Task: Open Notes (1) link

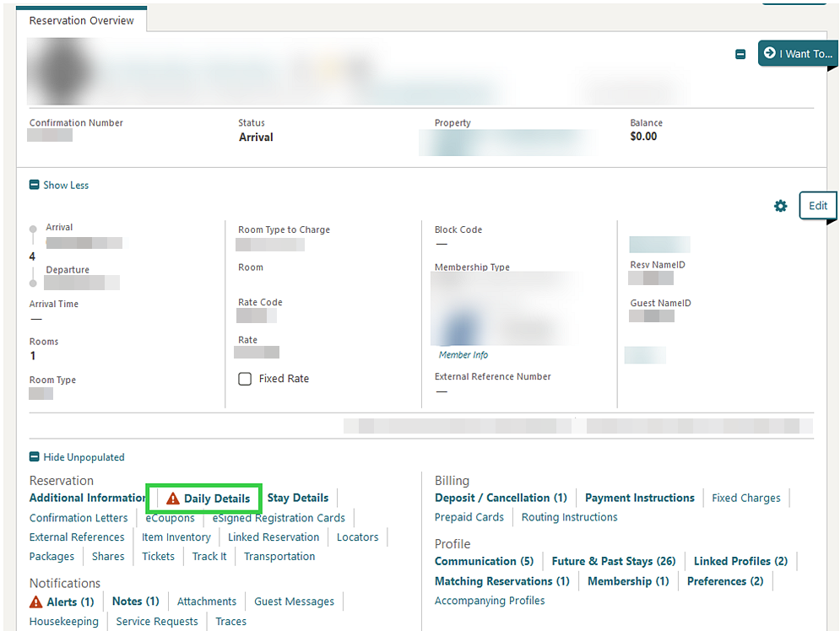Action: pos(136,601)
